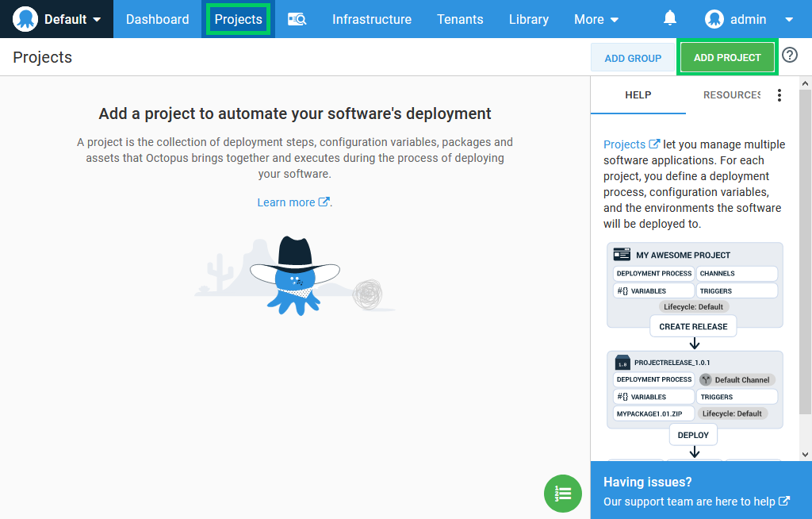Click the cowboy octopus illustration
The width and height of the screenshot is (812, 519).
coord(295,275)
